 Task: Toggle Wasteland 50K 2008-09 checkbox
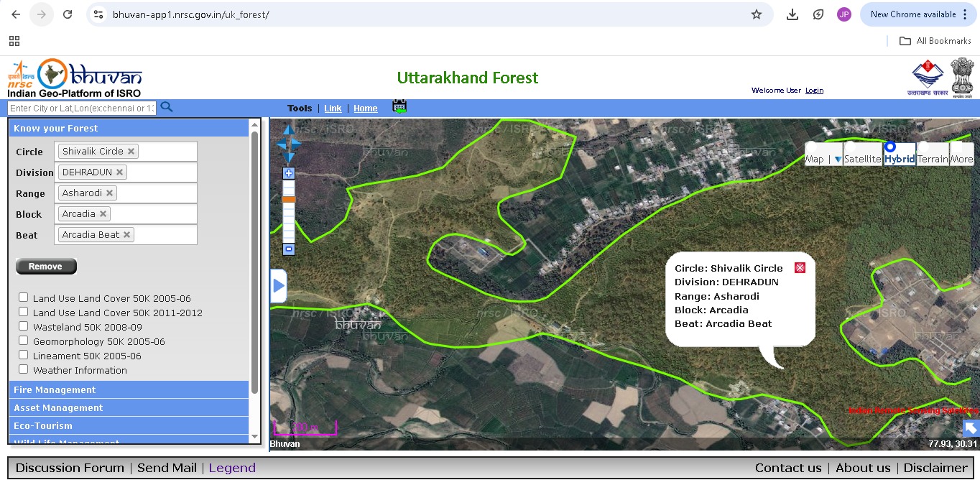tap(24, 326)
